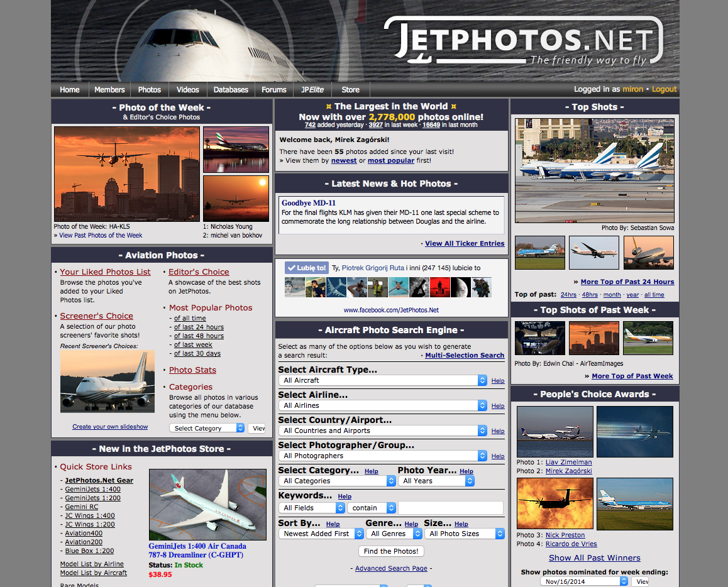Click Show All Past Winners
Screen dimensions: 728x587
pyautogui.click(x=594, y=557)
